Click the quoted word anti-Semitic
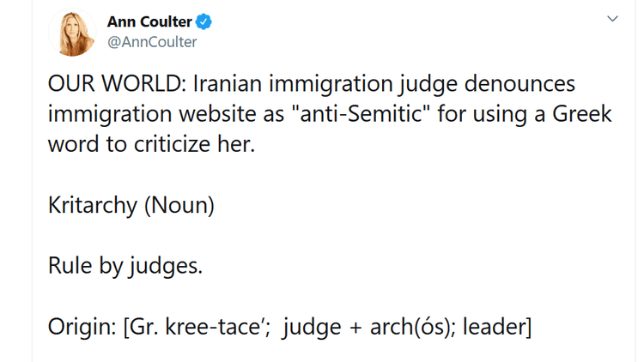This screenshot has width=644, height=362. pyautogui.click(x=360, y=114)
